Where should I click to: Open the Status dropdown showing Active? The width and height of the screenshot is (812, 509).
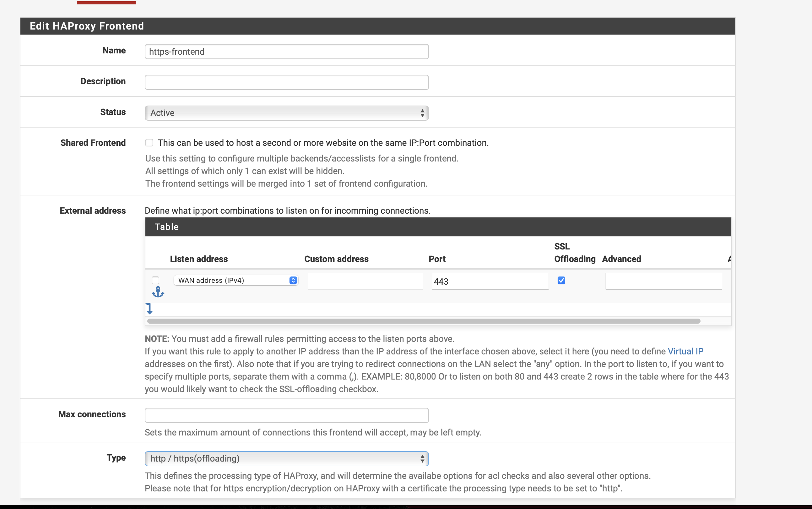click(287, 113)
